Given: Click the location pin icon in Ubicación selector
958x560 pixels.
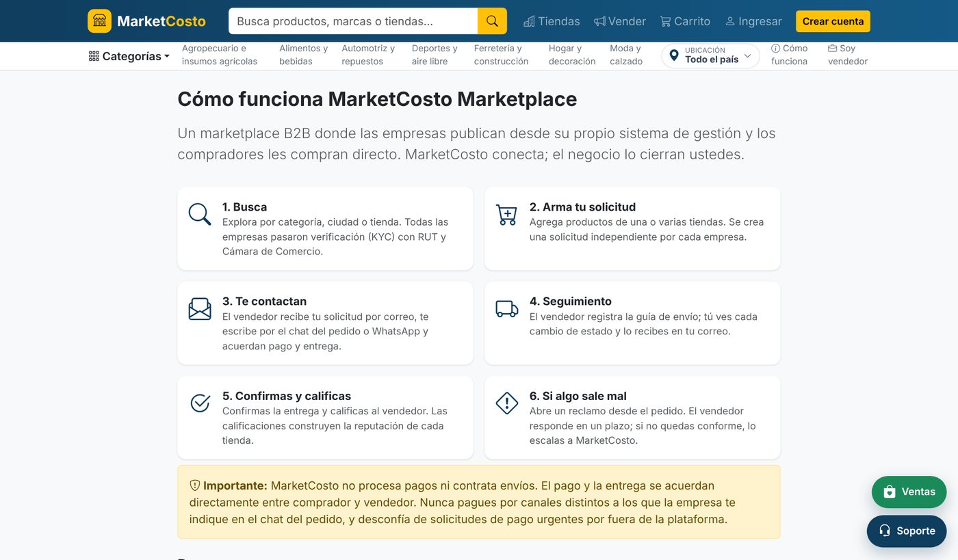Looking at the screenshot, I should (674, 55).
